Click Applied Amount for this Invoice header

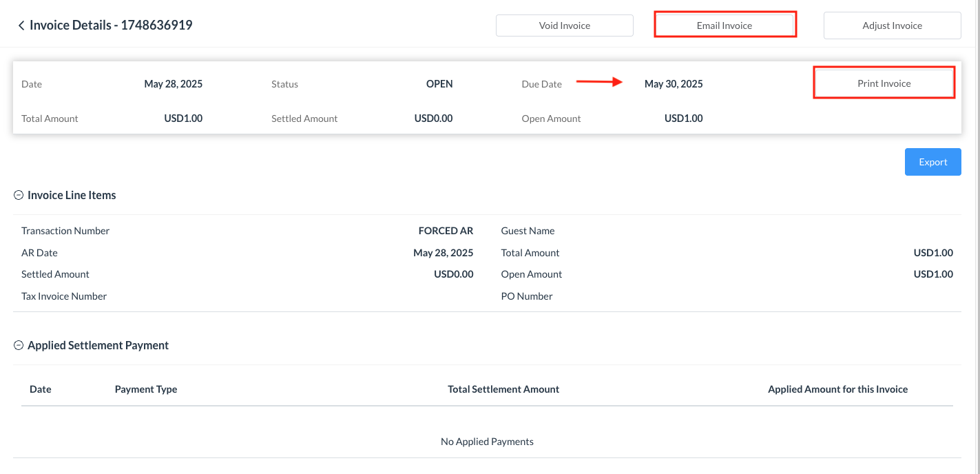click(x=837, y=389)
